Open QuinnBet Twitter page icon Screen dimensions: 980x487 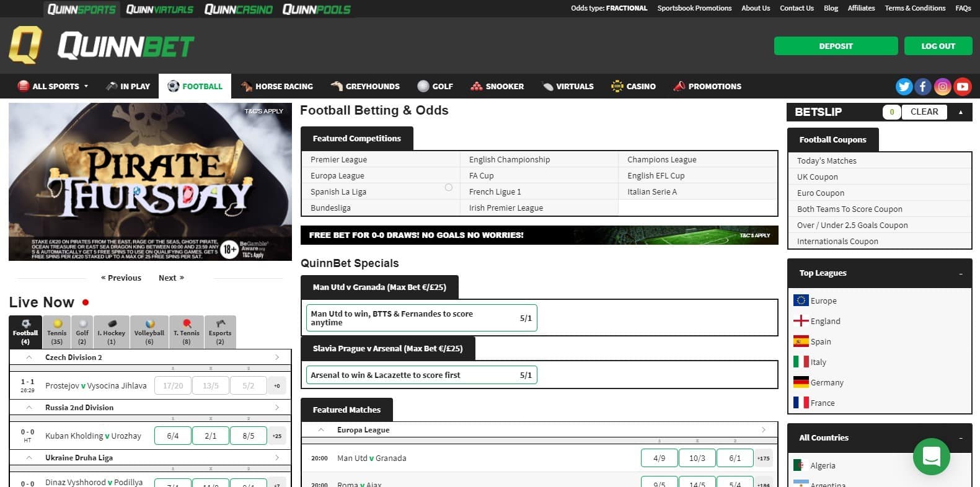(904, 87)
